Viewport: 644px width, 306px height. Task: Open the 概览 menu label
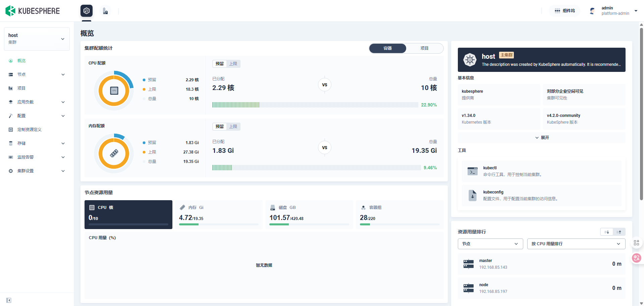[21, 61]
